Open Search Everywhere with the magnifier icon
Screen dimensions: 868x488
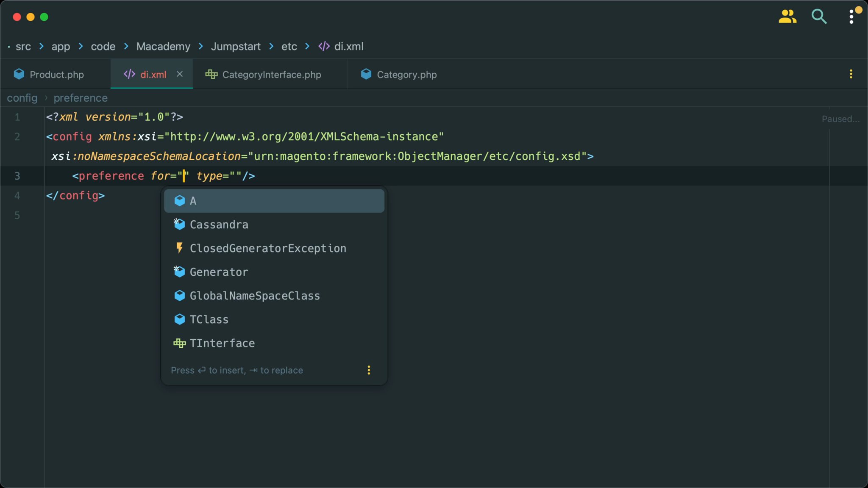point(818,17)
